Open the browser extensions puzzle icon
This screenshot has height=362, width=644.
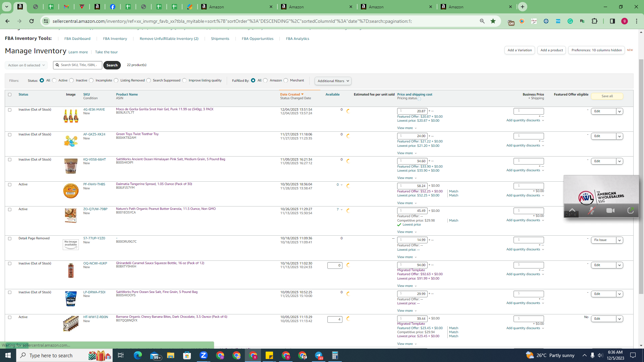point(594,21)
